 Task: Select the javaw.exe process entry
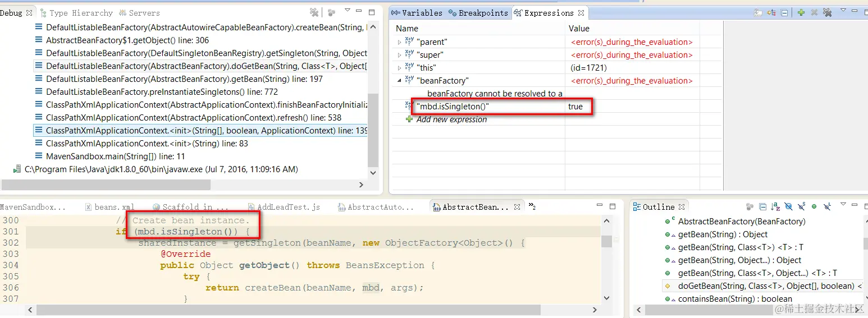tap(161, 169)
